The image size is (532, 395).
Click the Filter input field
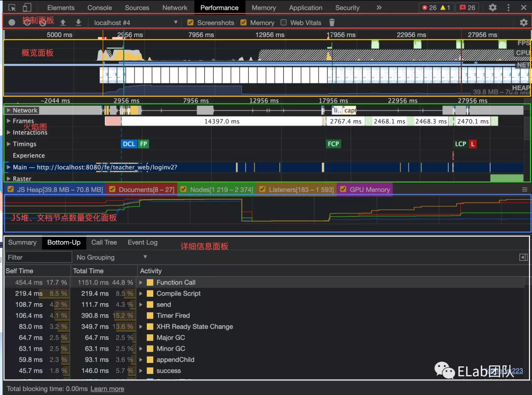click(38, 257)
